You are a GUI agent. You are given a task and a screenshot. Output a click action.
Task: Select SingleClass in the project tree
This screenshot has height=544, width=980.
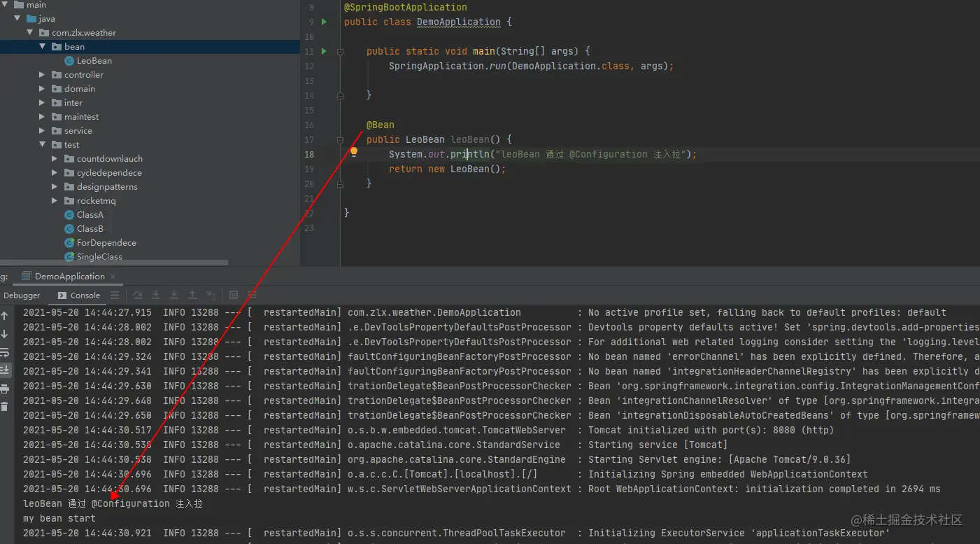pos(99,257)
